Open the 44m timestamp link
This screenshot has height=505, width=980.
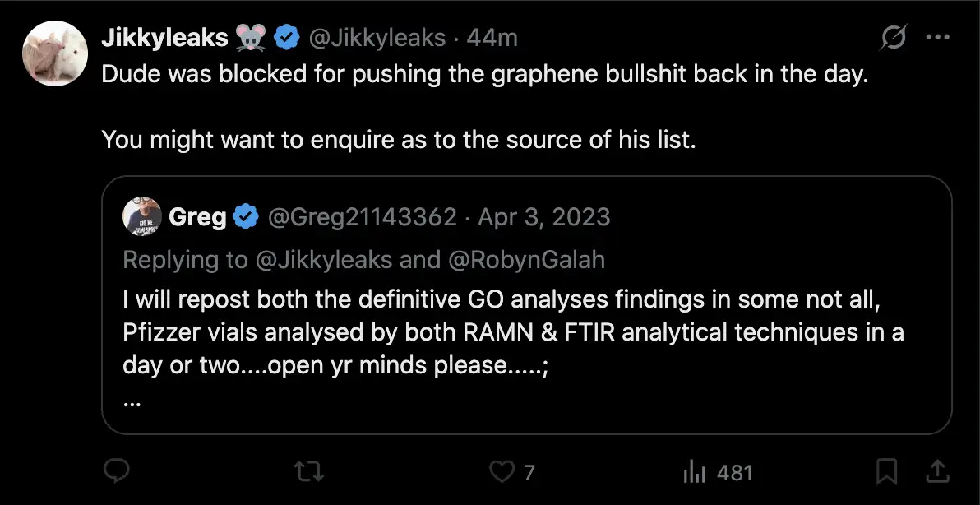(x=492, y=38)
